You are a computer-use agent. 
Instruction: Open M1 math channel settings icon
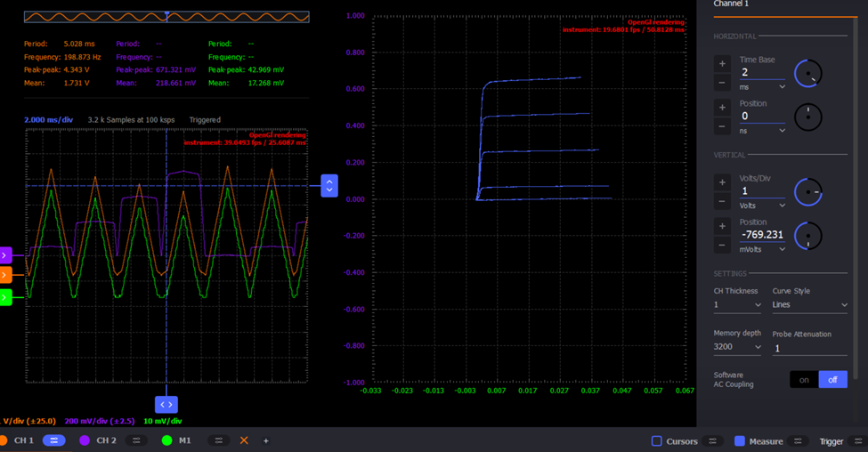pos(218,440)
